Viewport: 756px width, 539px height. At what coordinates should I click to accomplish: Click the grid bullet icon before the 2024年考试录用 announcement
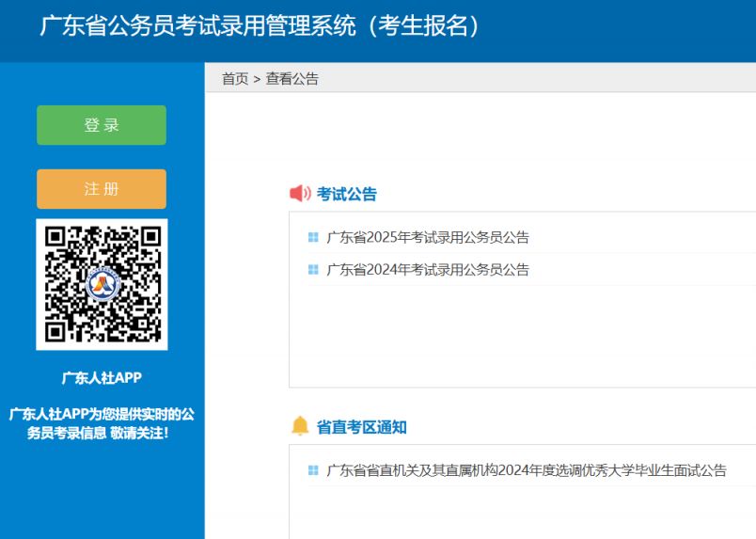pyautogui.click(x=313, y=269)
